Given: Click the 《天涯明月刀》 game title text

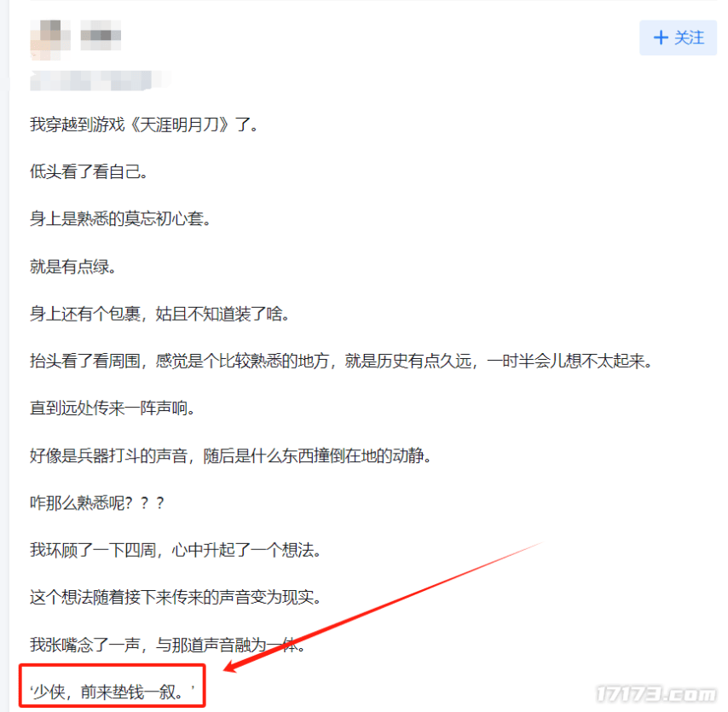Looking at the screenshot, I should [x=177, y=124].
